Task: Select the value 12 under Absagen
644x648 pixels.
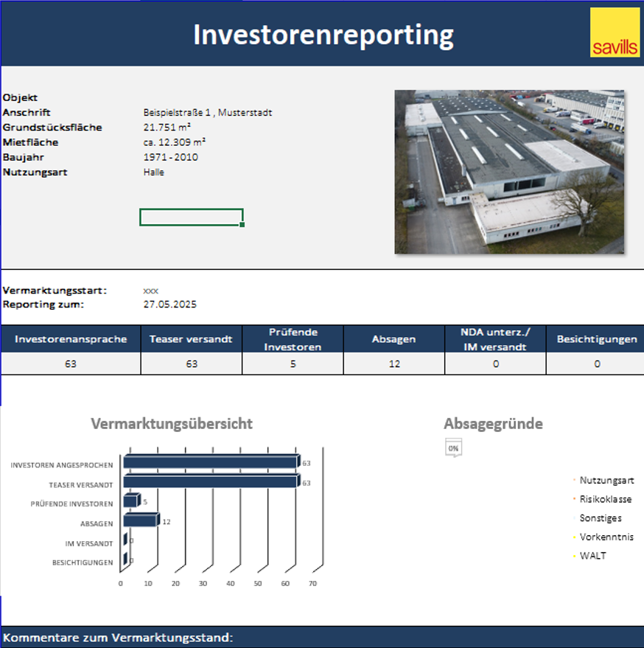Action: tap(394, 363)
